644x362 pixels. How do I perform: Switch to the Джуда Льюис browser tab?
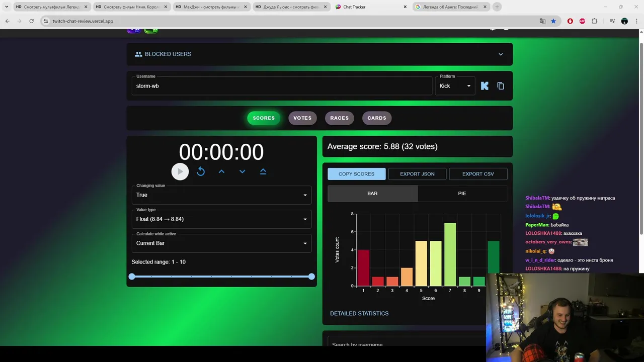pos(291,7)
